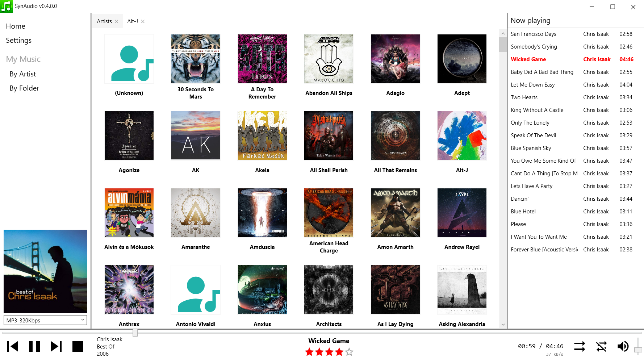The height and width of the screenshot is (359, 644).
Task: Close the Alt-J tab
Action: [x=143, y=21]
